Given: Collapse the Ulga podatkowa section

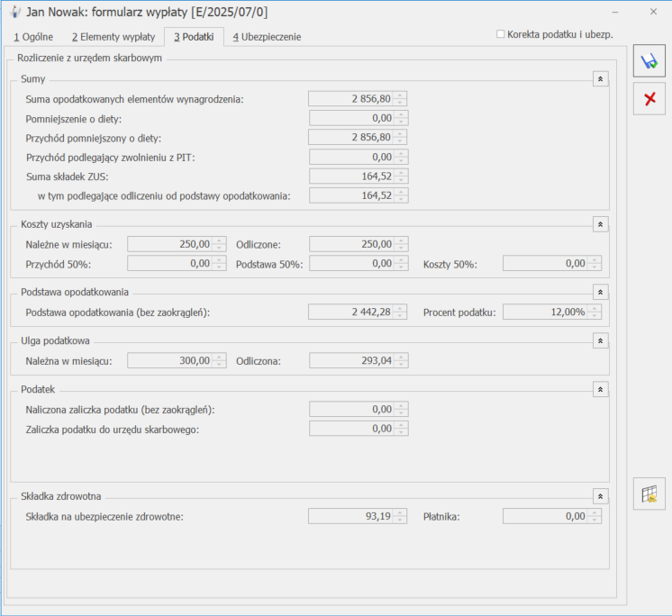Looking at the screenshot, I should click(601, 341).
